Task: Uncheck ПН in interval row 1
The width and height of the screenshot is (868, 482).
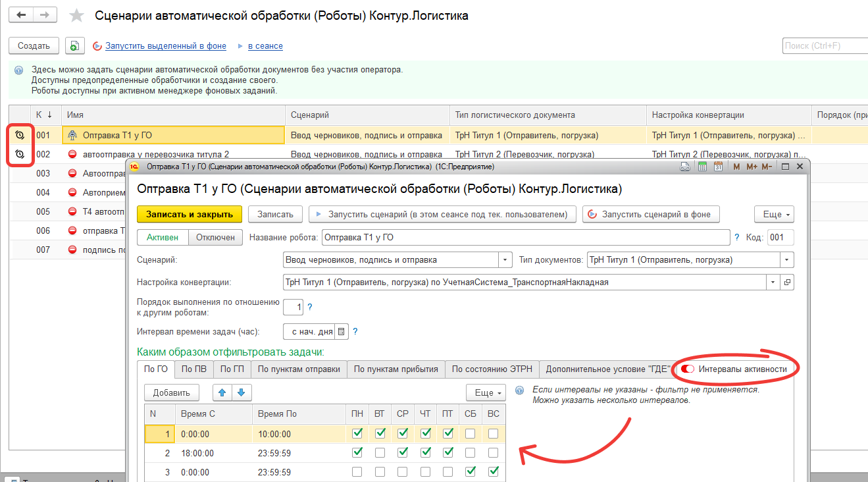Action: coord(357,433)
